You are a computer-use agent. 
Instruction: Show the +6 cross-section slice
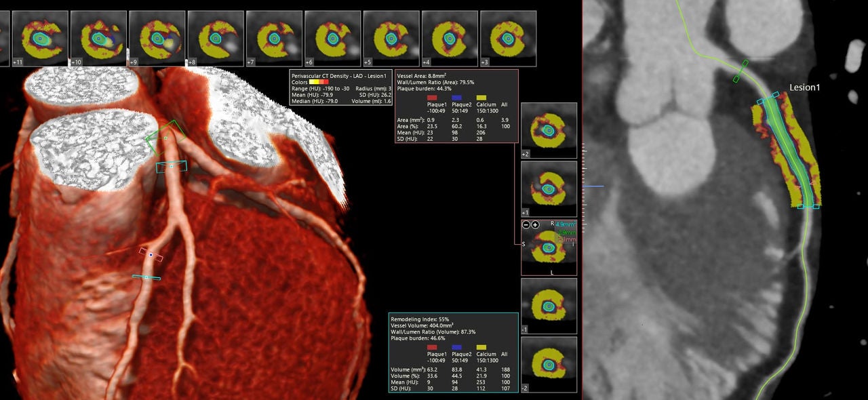(x=332, y=39)
